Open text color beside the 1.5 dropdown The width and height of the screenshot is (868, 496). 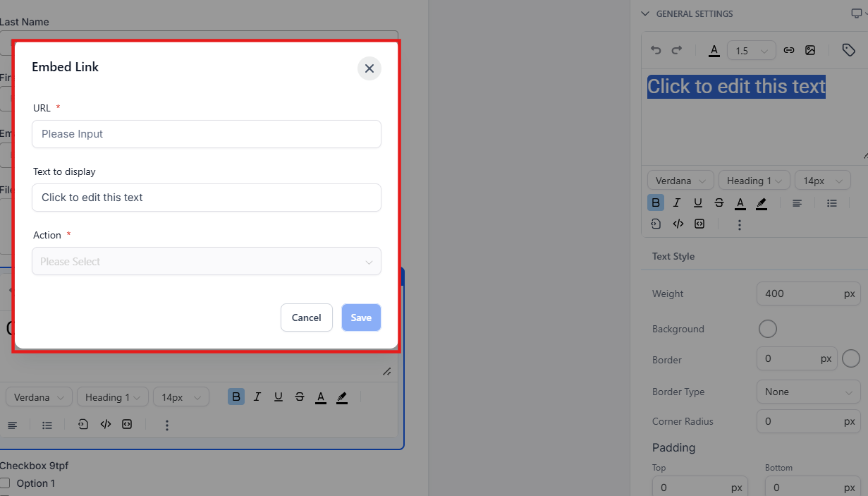(x=714, y=50)
